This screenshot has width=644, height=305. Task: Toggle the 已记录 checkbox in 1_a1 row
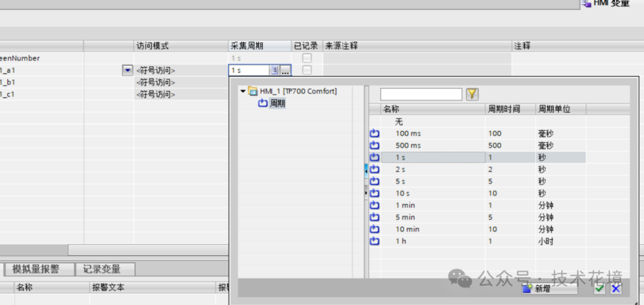tap(307, 70)
